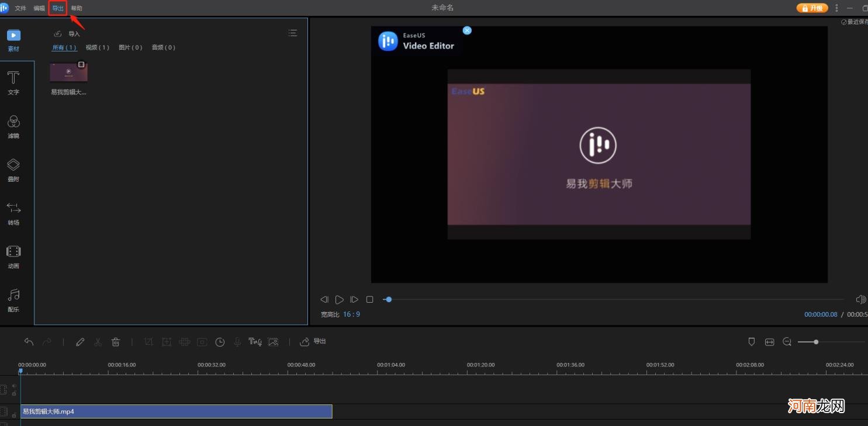Open the 文字 text panel

tap(13, 83)
